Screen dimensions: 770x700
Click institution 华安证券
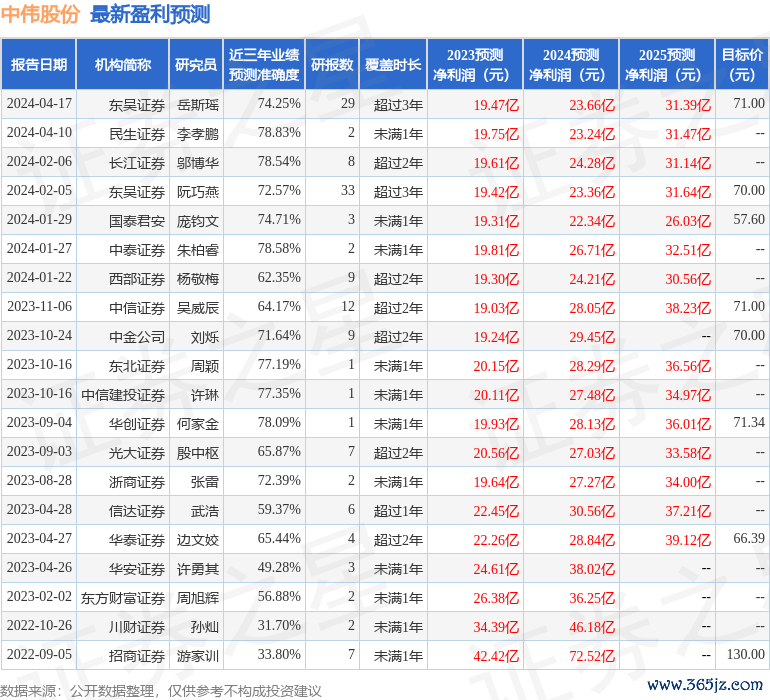pos(137,568)
